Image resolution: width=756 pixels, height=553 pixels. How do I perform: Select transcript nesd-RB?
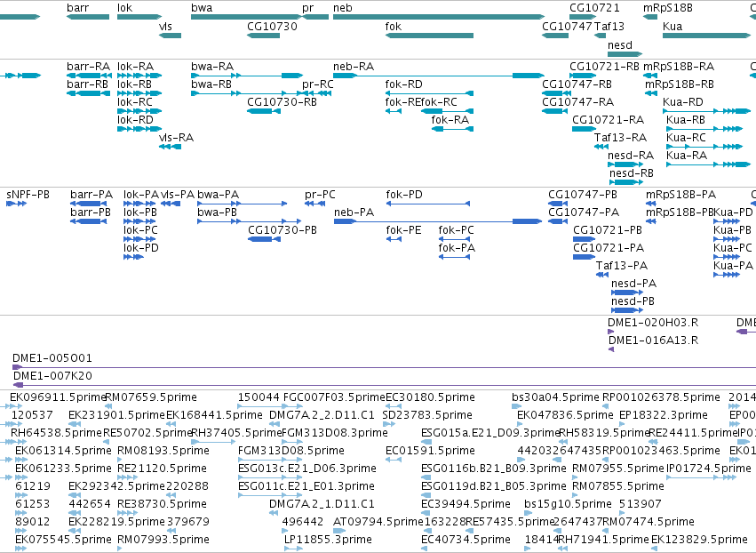[x=631, y=173]
